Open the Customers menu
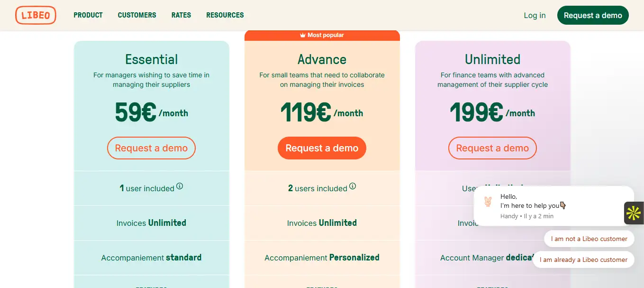 tap(137, 15)
